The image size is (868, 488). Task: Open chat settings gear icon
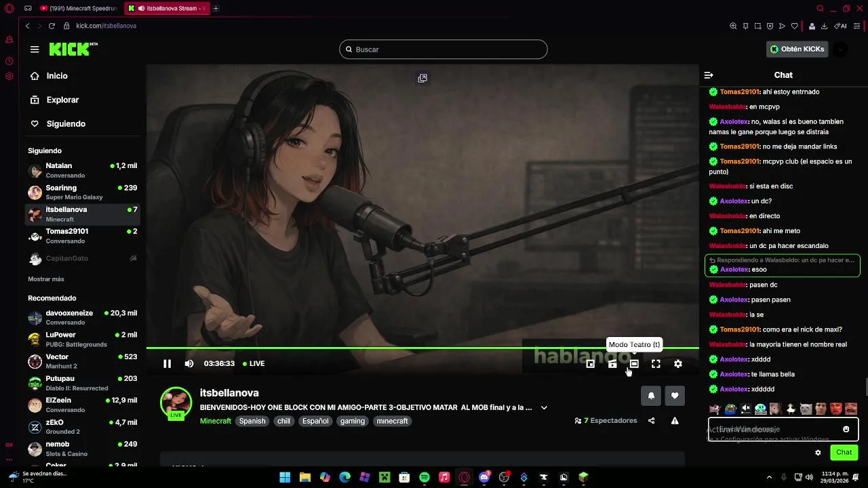pyautogui.click(x=818, y=453)
